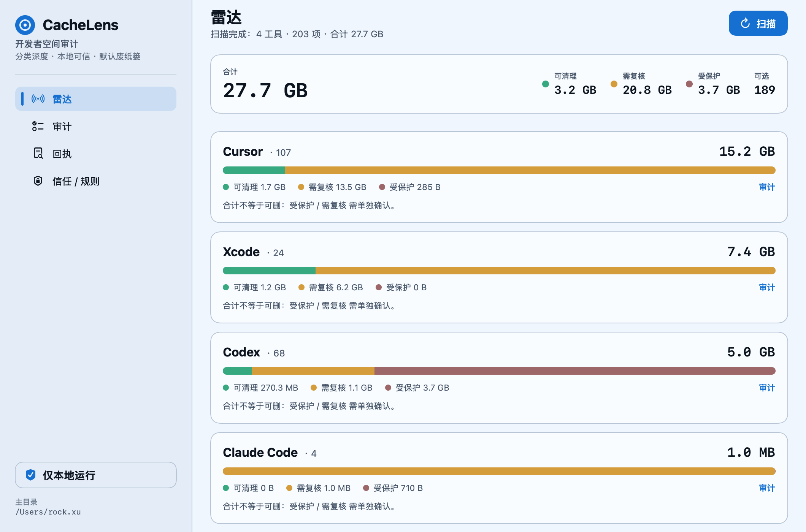Click the 1.0 MB Claude Code size
This screenshot has width=806, height=532.
(751, 453)
